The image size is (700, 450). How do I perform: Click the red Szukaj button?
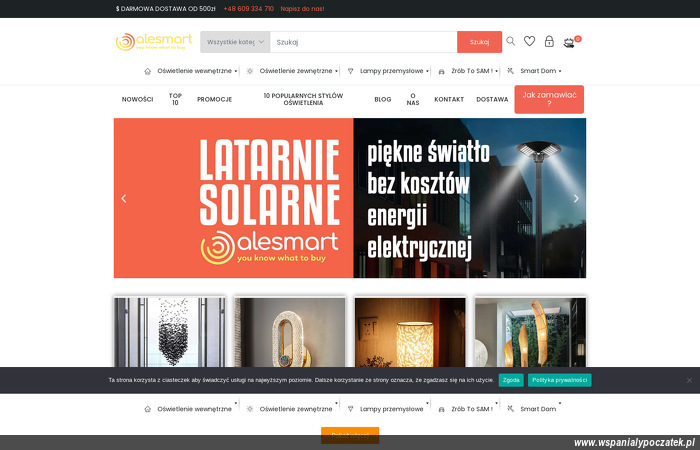coord(479,42)
